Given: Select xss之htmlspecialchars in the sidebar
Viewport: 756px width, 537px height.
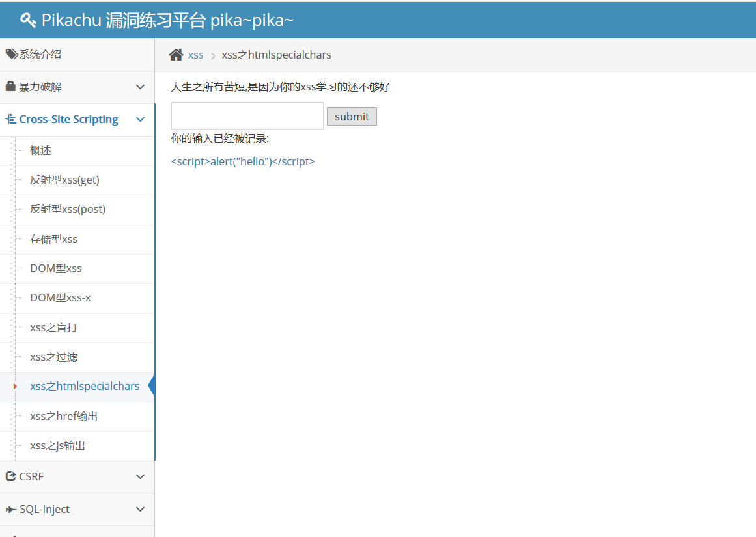Looking at the screenshot, I should [85, 386].
